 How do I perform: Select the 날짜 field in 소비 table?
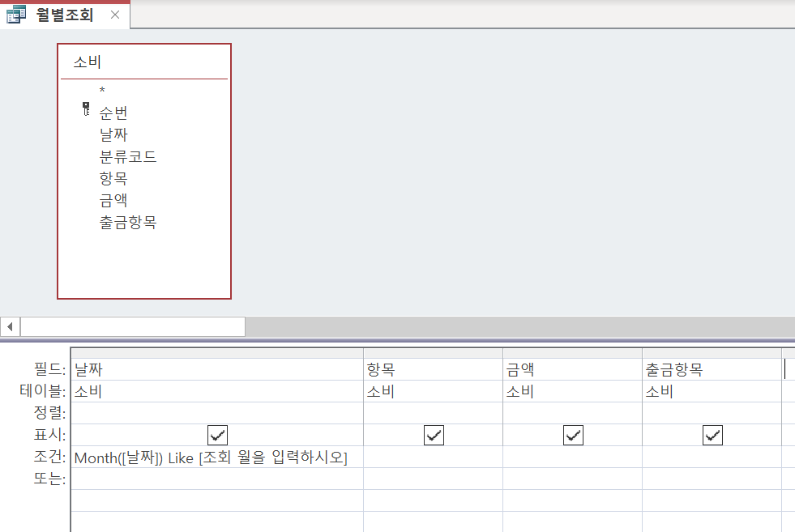113,134
